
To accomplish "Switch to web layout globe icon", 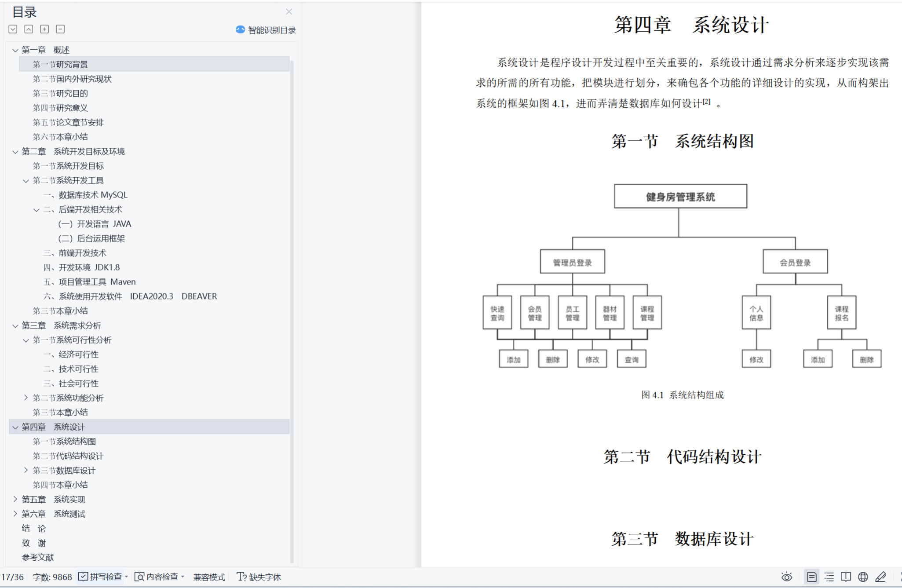I will pos(863,577).
